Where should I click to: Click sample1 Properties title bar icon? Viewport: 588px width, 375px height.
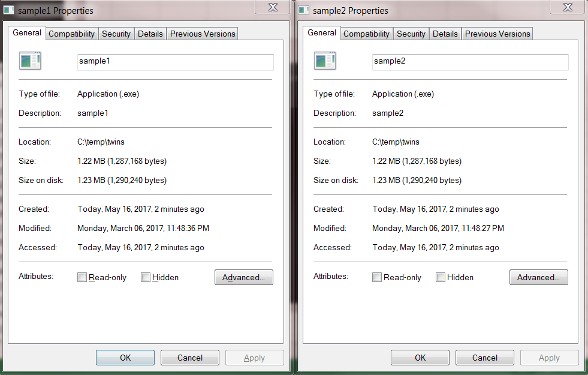(x=9, y=11)
